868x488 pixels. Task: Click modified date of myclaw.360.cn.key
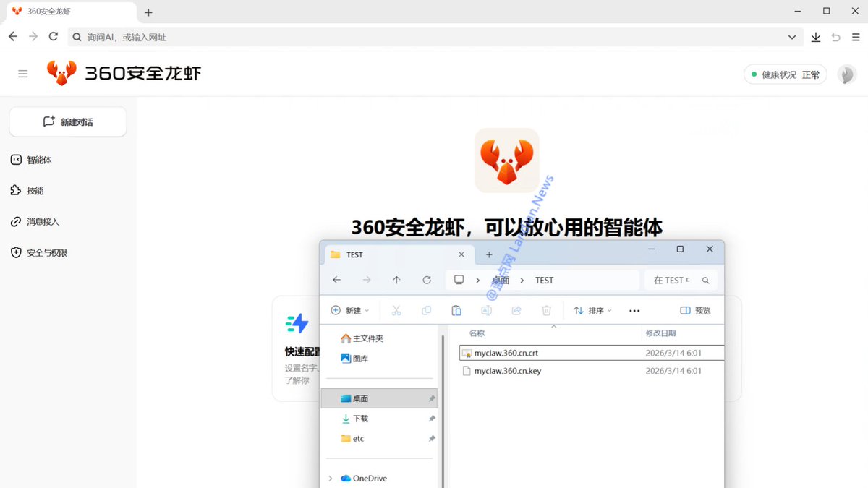[x=673, y=371]
